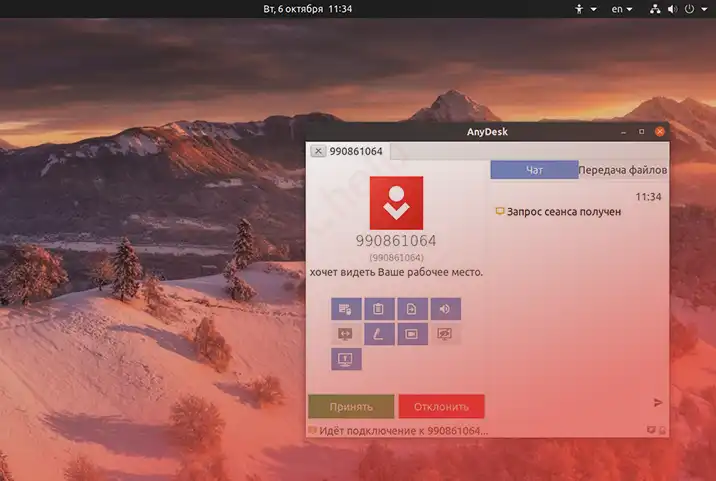Click status text 'Идёт подключение к 990861064...'

point(404,431)
